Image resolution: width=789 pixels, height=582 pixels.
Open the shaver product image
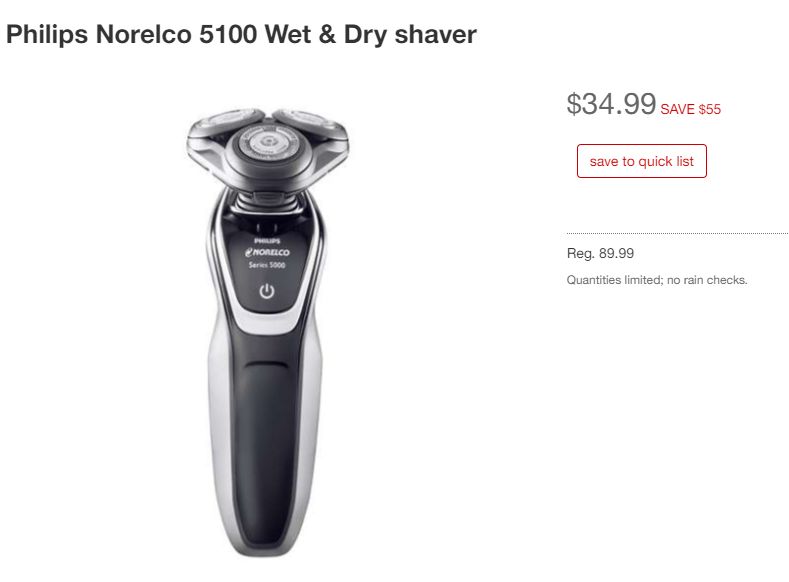[x=267, y=332]
